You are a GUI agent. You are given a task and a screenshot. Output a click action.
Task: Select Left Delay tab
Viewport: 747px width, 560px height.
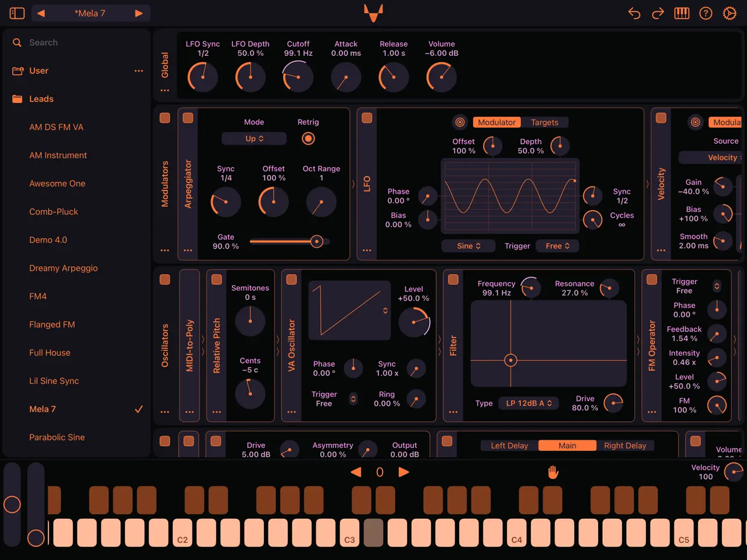509,446
